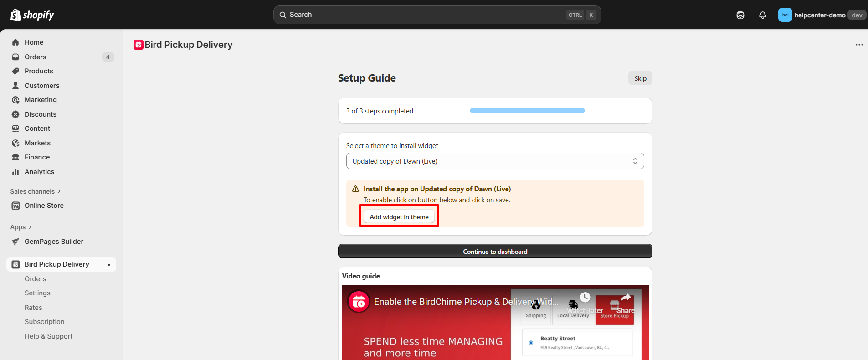The image size is (868, 360).
Task: Go to the Rates menu item
Action: pyautogui.click(x=33, y=308)
